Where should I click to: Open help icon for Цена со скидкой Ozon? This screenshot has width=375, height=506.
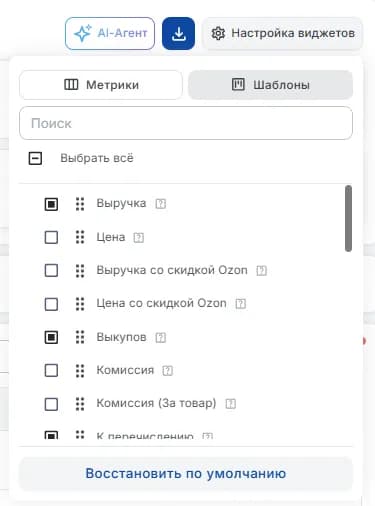pos(241,304)
